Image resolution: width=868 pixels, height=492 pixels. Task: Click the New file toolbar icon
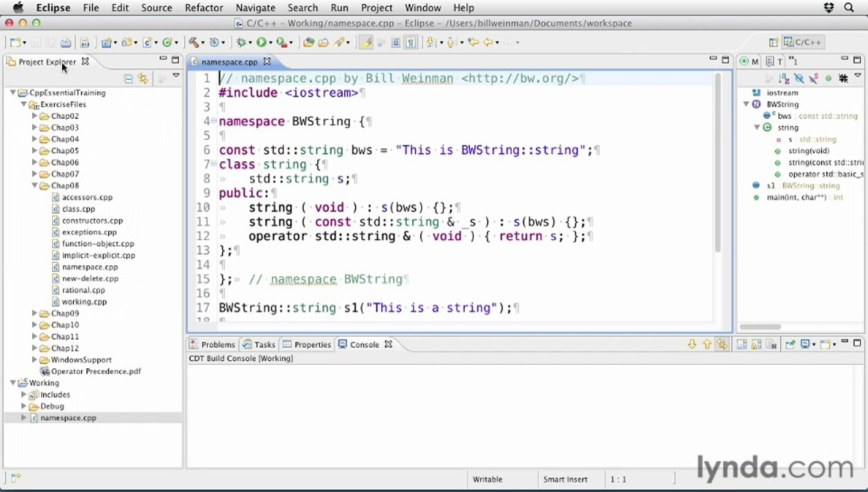pos(14,42)
